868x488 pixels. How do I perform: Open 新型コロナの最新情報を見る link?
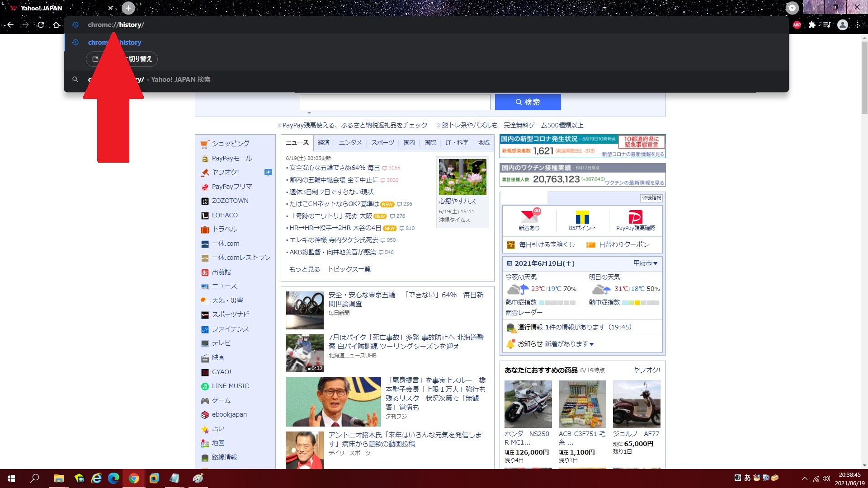pos(633,154)
